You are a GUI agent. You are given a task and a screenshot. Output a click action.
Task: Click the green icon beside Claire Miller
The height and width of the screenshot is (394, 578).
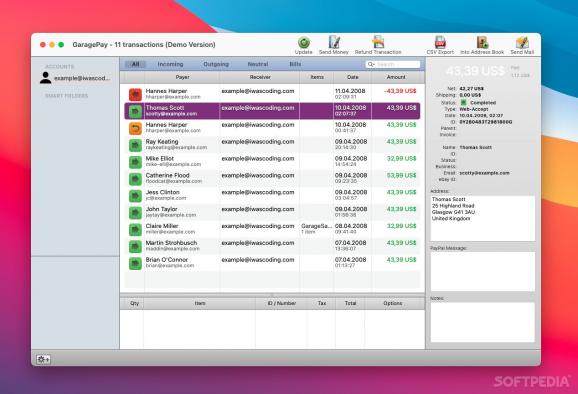point(135,230)
